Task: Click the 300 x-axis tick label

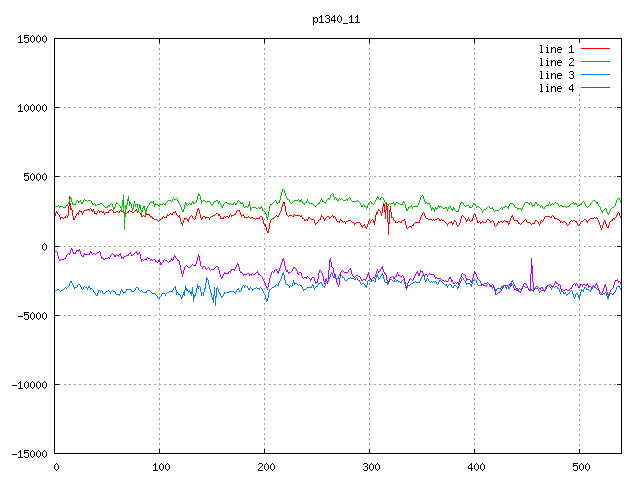Action: [x=370, y=467]
